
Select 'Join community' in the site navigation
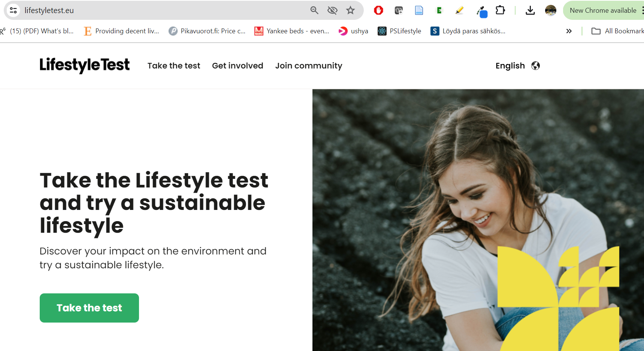pos(309,66)
